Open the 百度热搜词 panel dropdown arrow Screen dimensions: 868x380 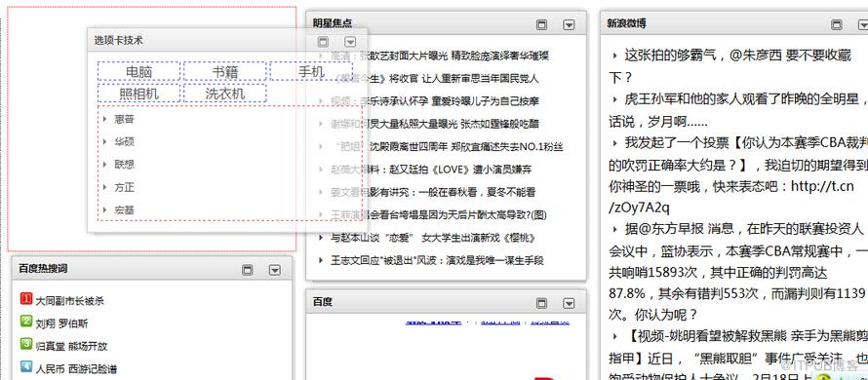click(x=275, y=270)
